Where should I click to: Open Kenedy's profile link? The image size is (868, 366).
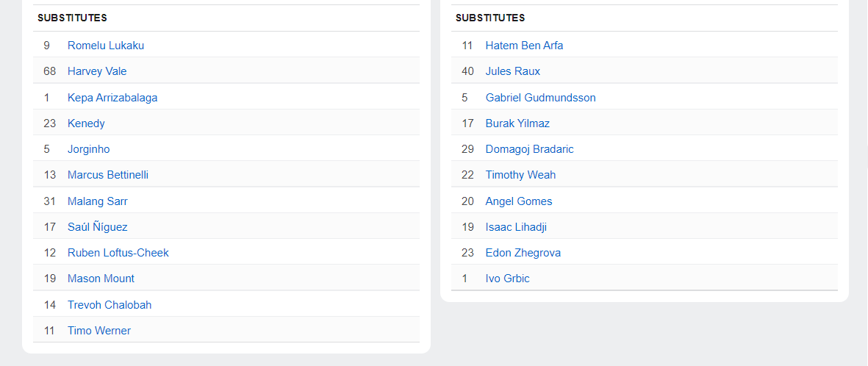tap(86, 123)
